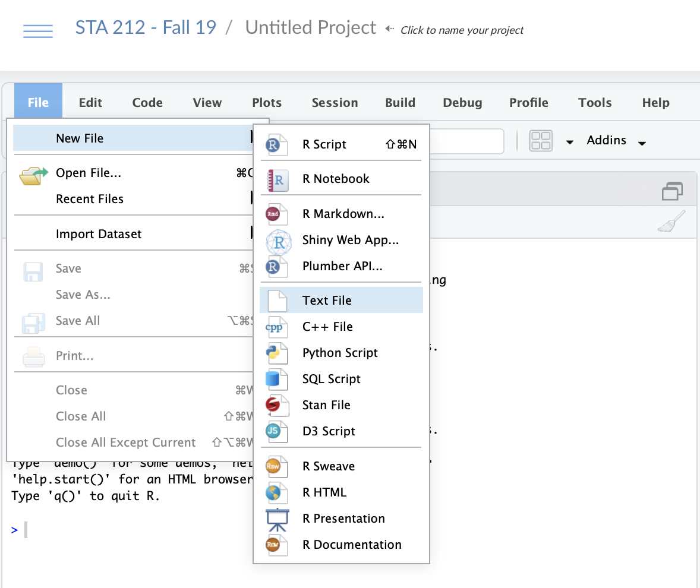This screenshot has width=700, height=588.
Task: Open the Help menu
Action: tap(656, 103)
